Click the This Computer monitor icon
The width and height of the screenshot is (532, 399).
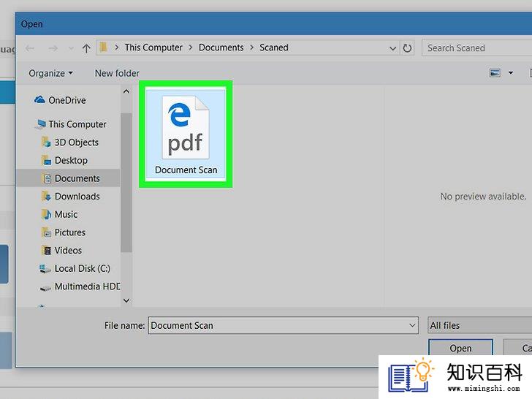coord(40,124)
